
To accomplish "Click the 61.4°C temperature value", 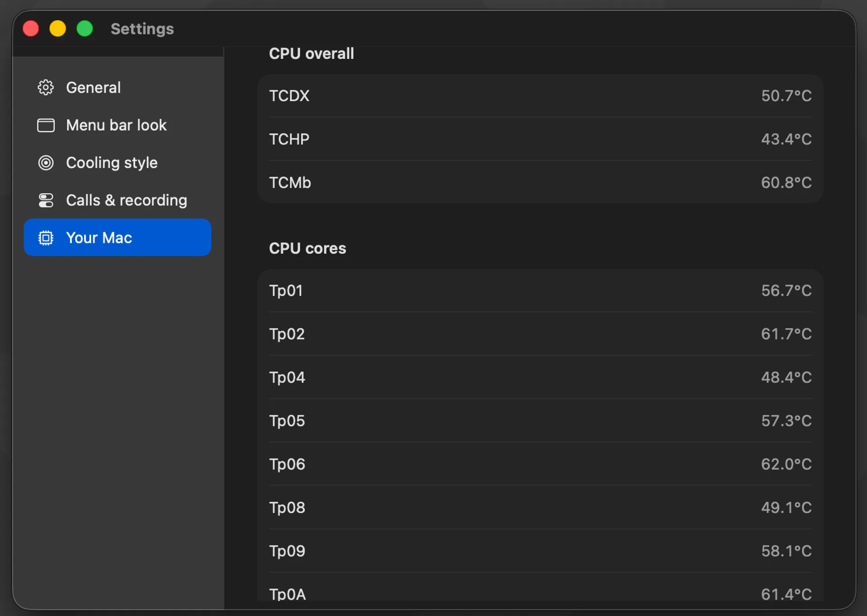I will pos(786,594).
